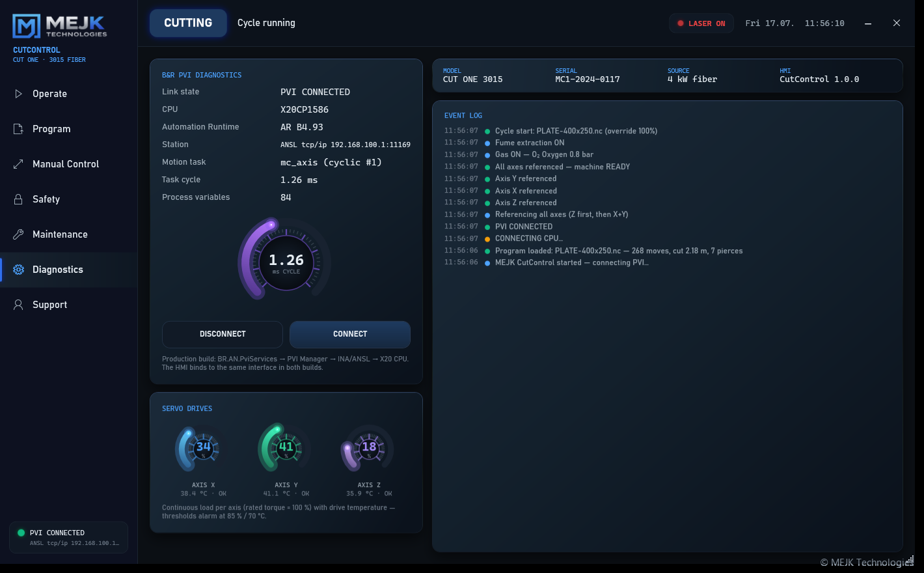Click the Maintenance wrench icon
Viewport: 924px width, 573px height.
pyautogui.click(x=18, y=234)
